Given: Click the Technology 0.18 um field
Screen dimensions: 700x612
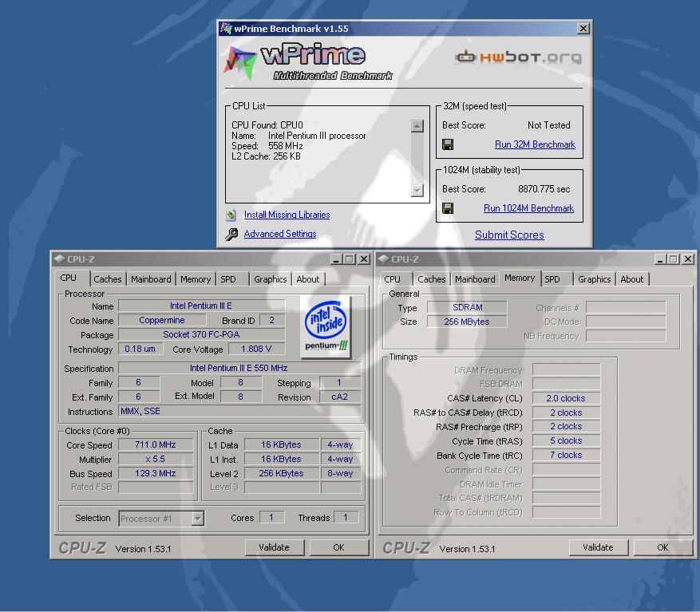Looking at the screenshot, I should [x=140, y=349].
